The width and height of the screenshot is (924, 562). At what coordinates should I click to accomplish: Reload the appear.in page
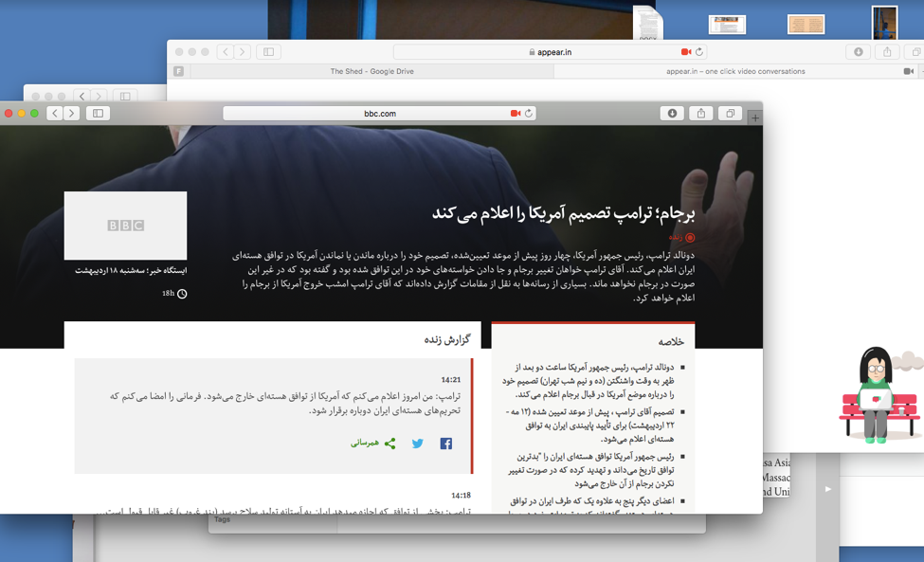pyautogui.click(x=699, y=52)
